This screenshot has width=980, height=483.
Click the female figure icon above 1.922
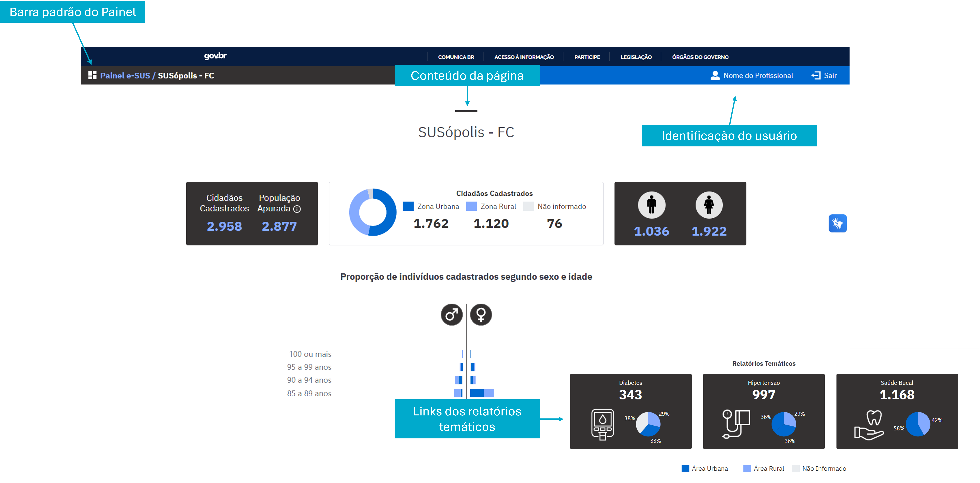(709, 205)
